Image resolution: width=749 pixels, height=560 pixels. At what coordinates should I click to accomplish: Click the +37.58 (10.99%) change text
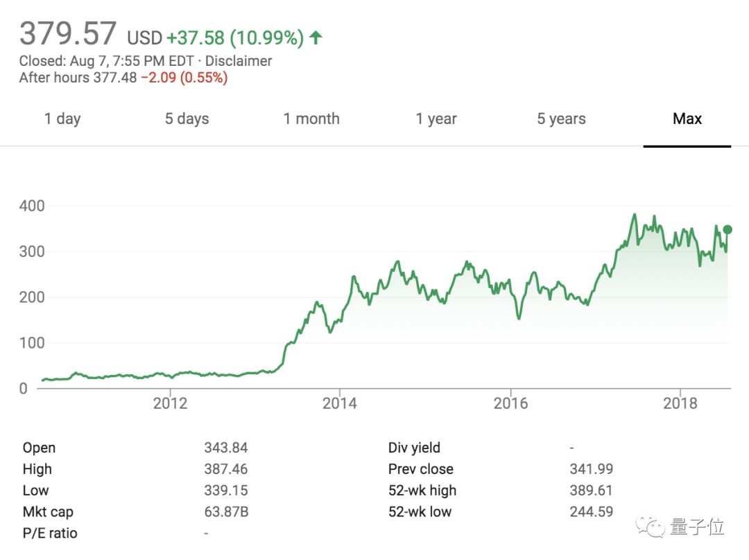pos(235,37)
